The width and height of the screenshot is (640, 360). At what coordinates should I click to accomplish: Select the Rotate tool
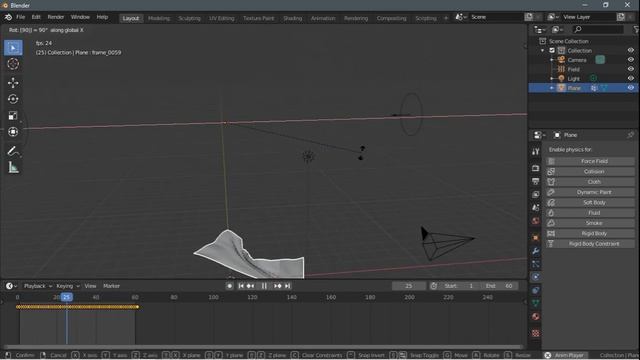pos(13,99)
